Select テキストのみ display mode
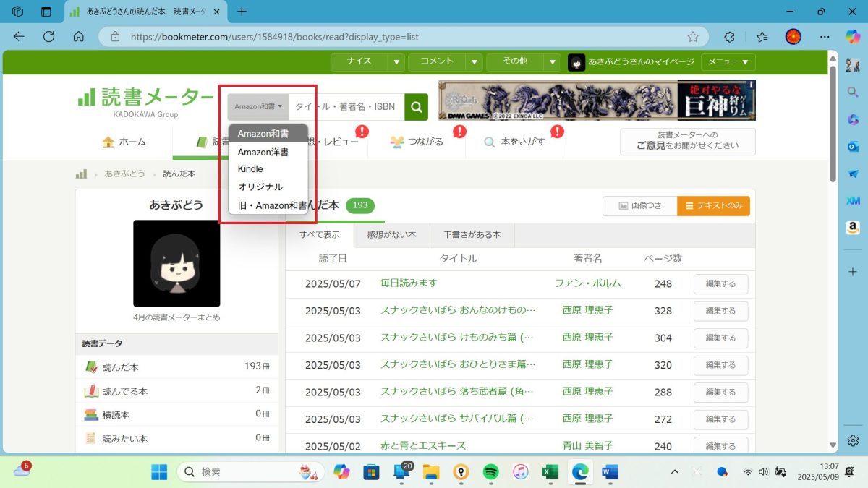Screen dimensions: 868x488 coord(713,206)
